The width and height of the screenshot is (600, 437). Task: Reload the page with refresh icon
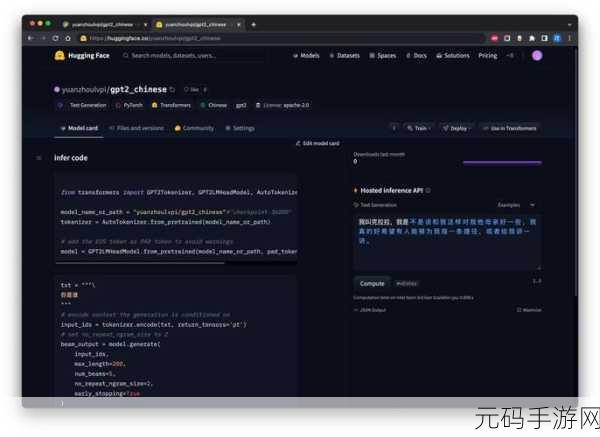[x=56, y=38]
